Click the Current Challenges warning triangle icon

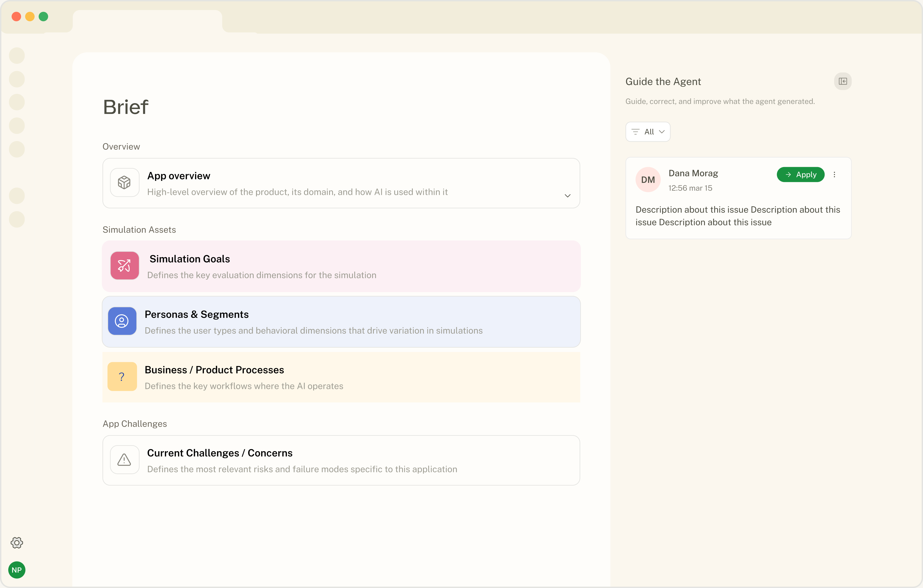point(124,460)
